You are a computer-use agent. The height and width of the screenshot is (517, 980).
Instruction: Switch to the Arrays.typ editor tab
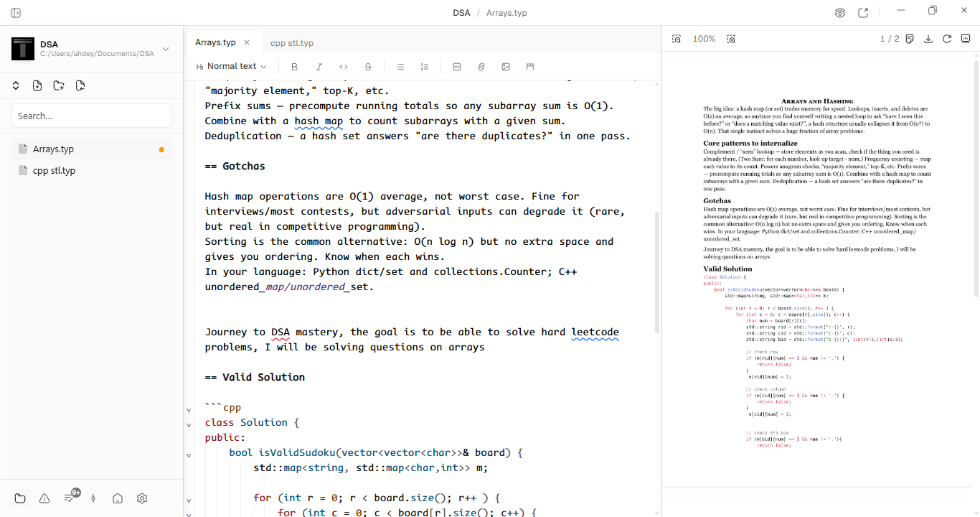tap(215, 42)
